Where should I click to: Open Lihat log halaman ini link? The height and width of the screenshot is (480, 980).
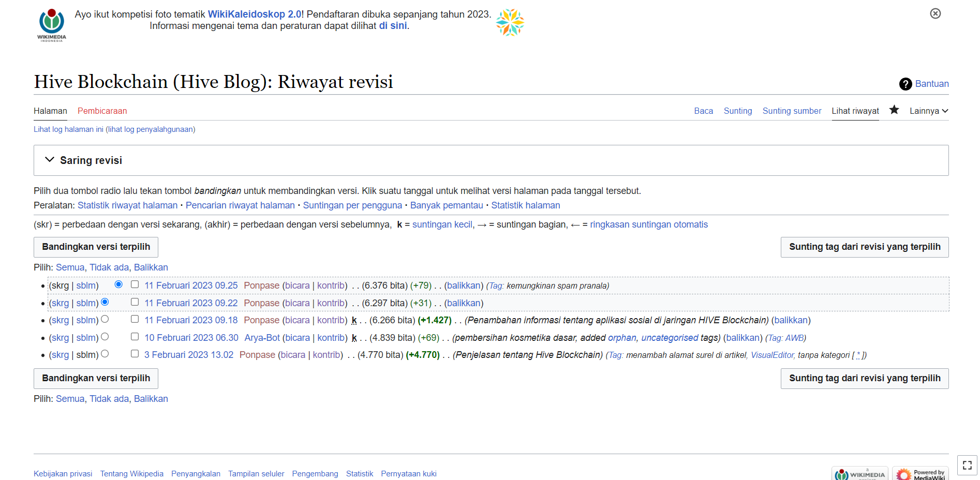[68, 129]
